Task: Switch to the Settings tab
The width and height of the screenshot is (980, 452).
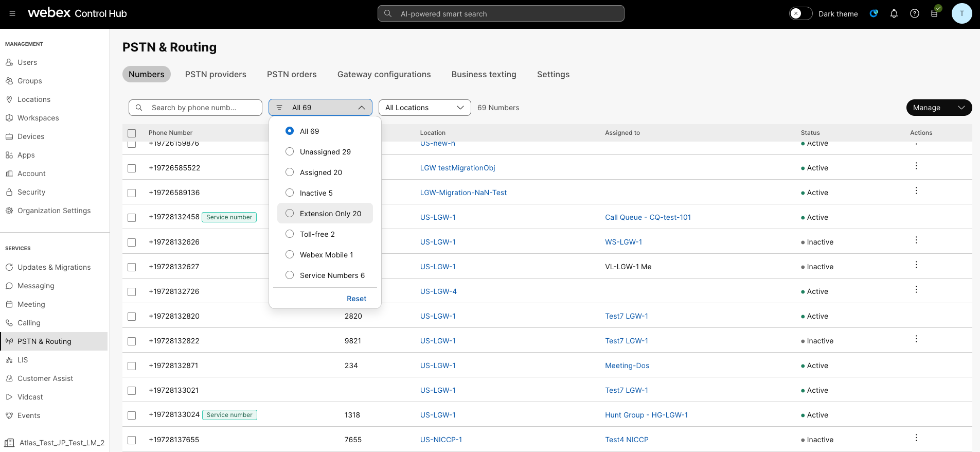Action: [553, 74]
